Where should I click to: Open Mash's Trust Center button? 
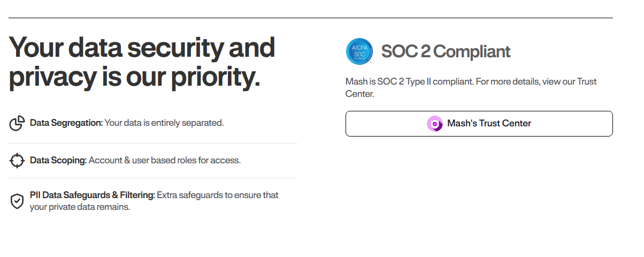[479, 124]
